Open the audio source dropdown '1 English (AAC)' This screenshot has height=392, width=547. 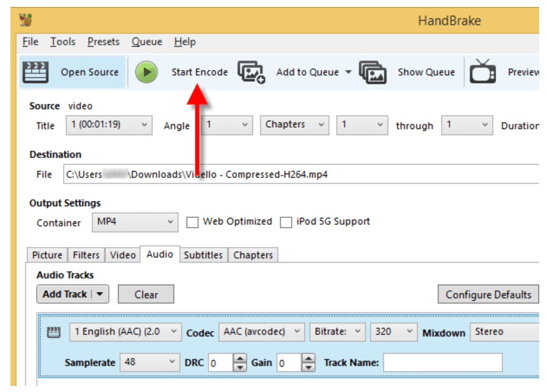click(x=125, y=332)
